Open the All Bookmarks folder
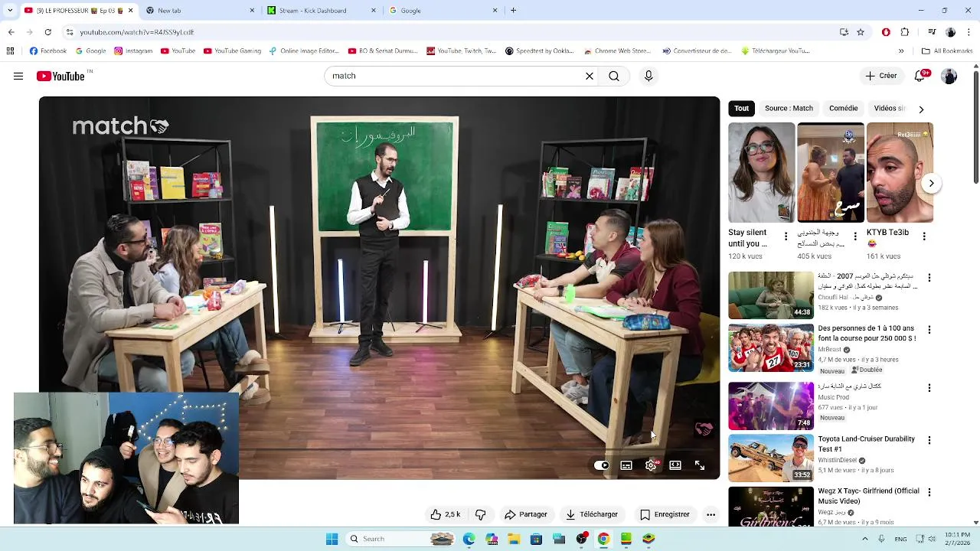Screen dimensions: 980x551 [x=946, y=51]
